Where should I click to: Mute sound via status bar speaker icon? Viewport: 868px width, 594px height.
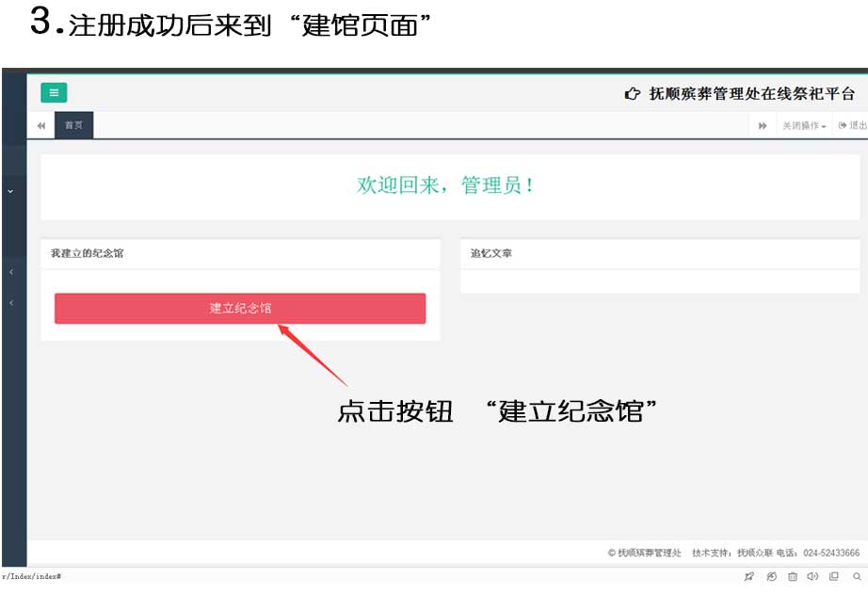pos(812,576)
